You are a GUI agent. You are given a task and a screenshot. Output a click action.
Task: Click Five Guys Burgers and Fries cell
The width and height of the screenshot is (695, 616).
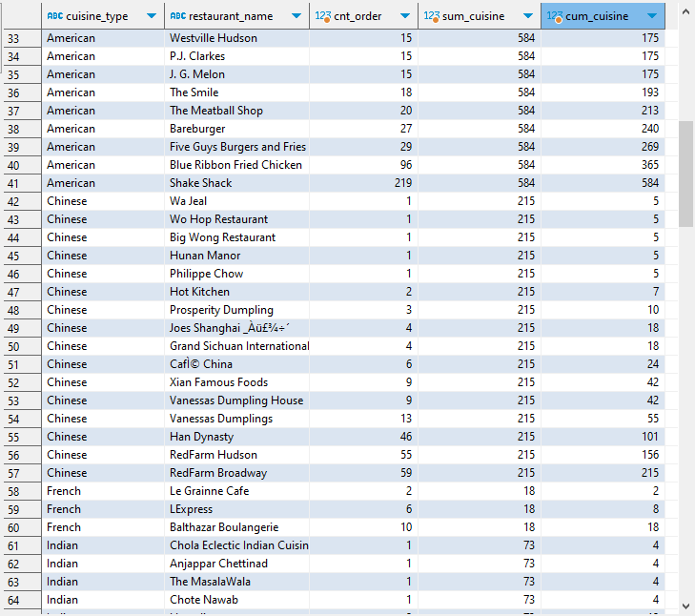tap(236, 147)
